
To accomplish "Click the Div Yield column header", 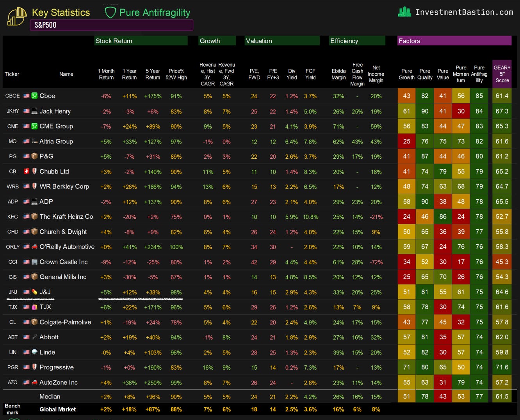I will [292, 74].
